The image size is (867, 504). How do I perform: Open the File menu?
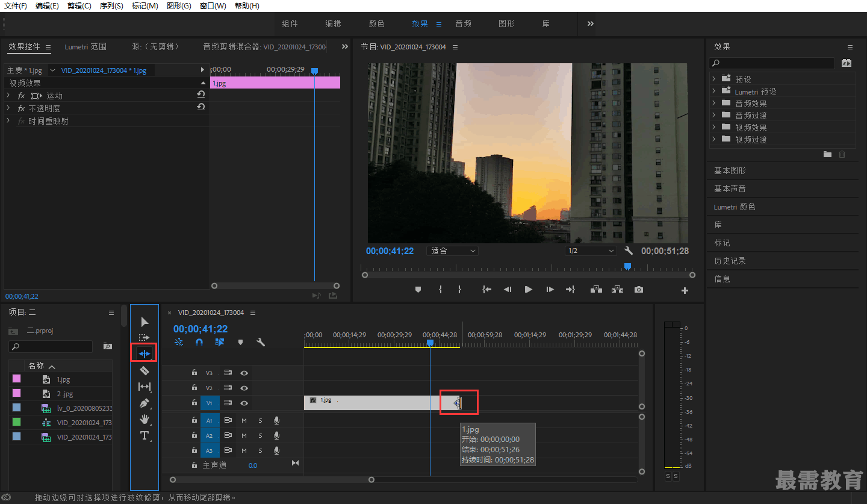click(x=16, y=5)
